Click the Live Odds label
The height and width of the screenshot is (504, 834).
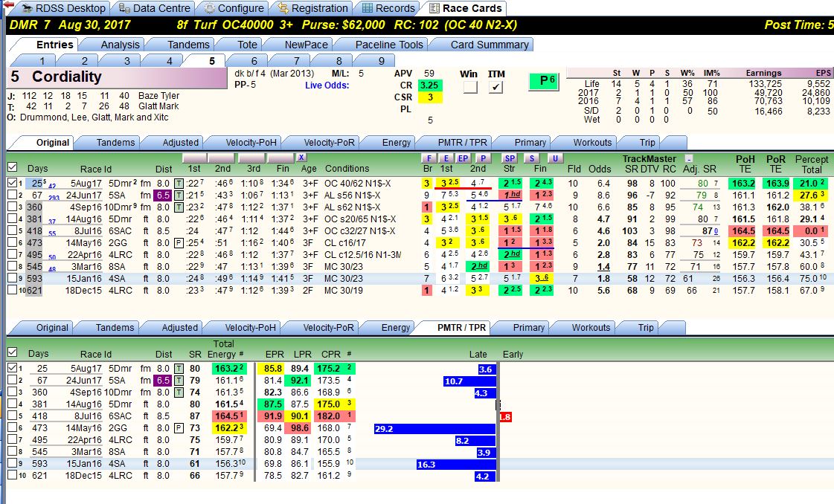[327, 85]
